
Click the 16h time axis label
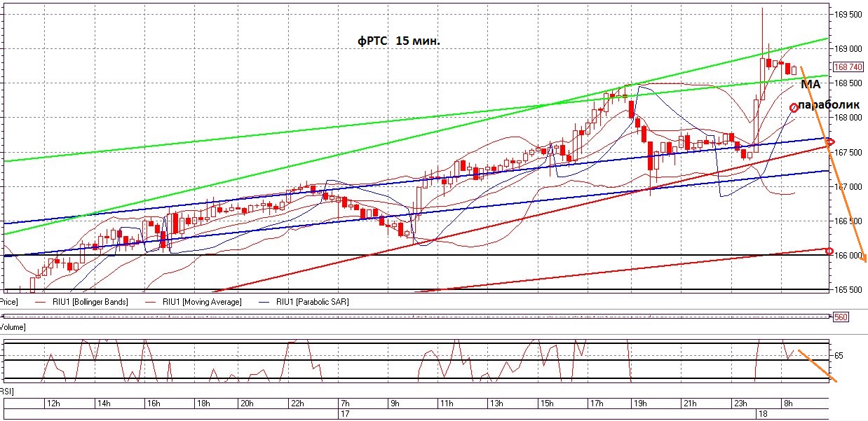coord(154,403)
